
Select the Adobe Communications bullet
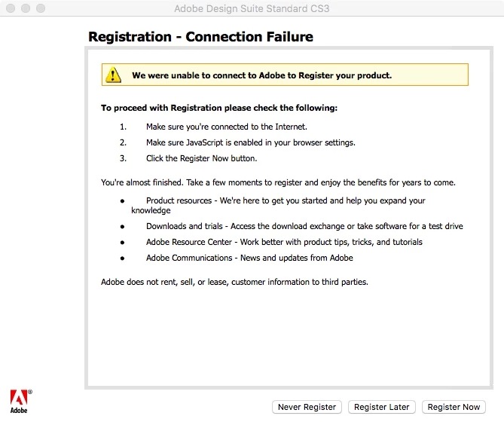pos(249,258)
